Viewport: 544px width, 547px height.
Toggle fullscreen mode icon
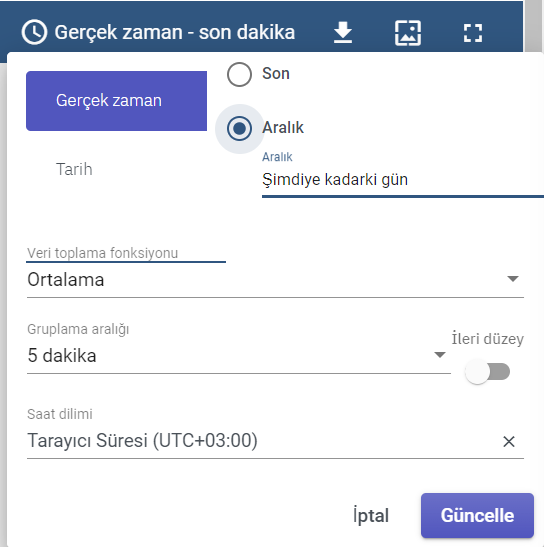click(x=473, y=33)
